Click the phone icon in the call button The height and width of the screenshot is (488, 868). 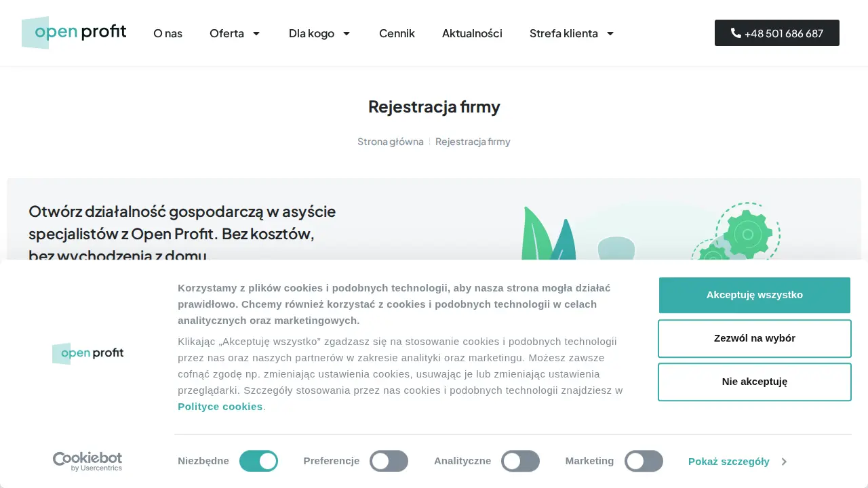[736, 33]
